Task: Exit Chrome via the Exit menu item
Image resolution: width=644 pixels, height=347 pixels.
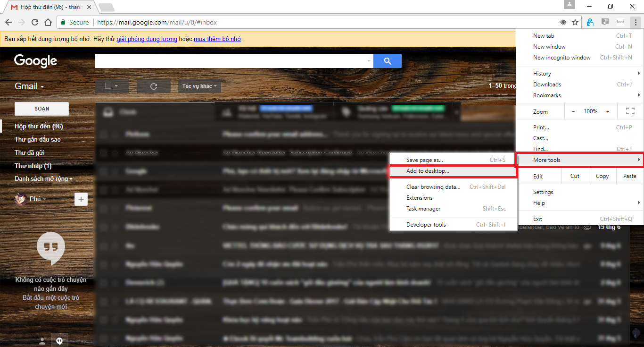Action: pyautogui.click(x=580, y=219)
